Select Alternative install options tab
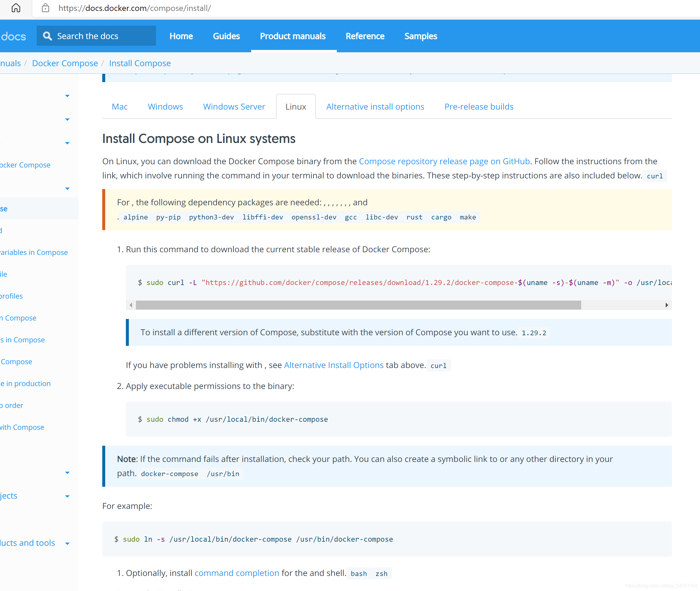Screen dimensions: 700x591 coord(375,107)
